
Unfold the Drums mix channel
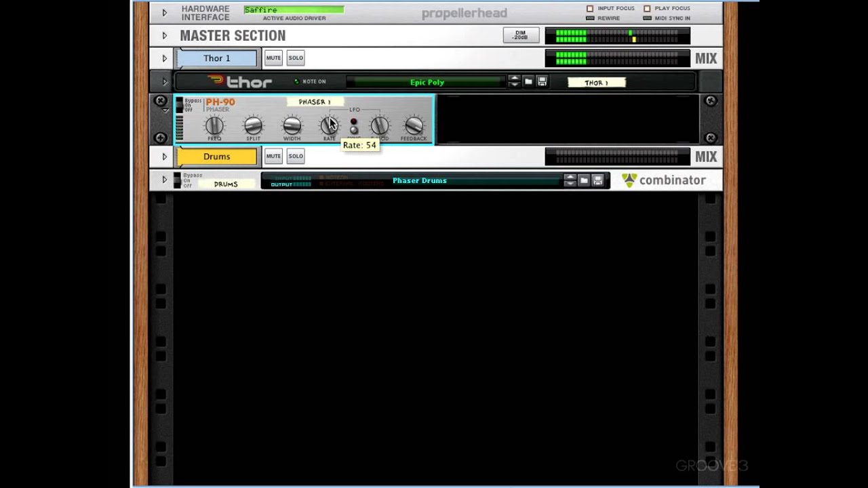164,157
